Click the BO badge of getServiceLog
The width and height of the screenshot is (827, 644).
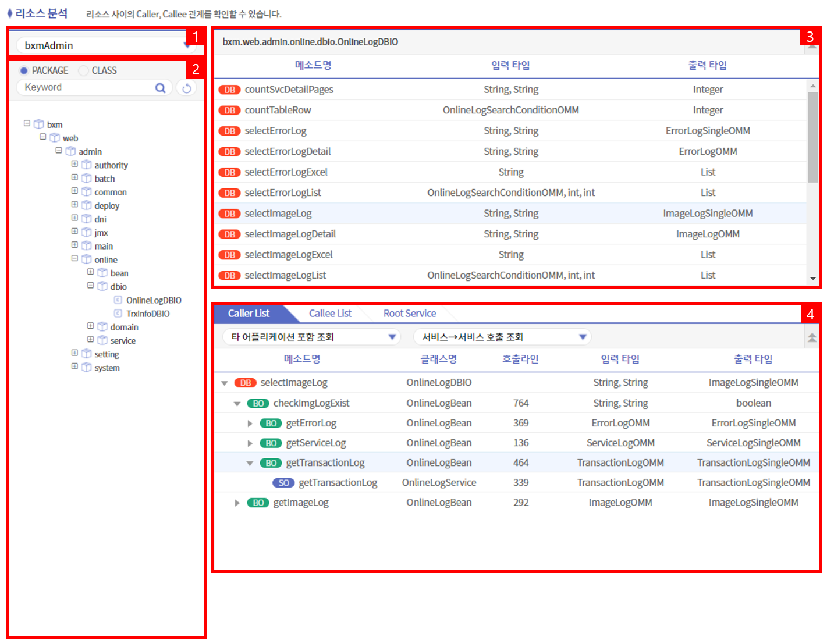271,443
